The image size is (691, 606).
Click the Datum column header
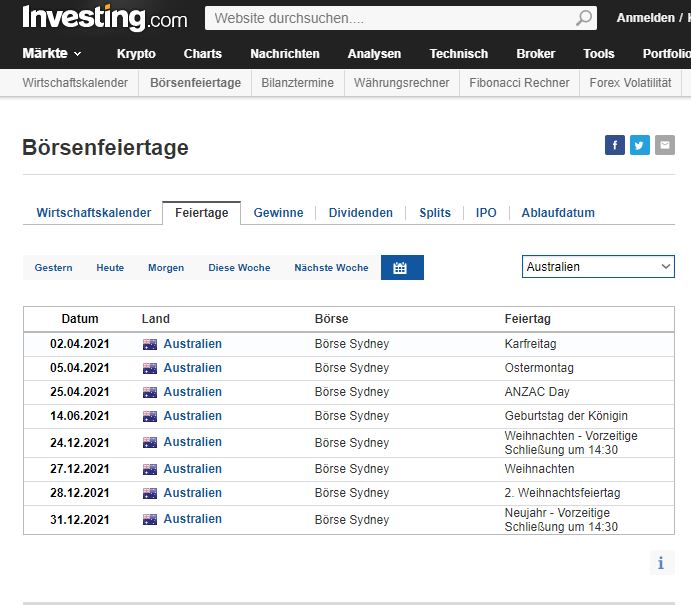80,319
